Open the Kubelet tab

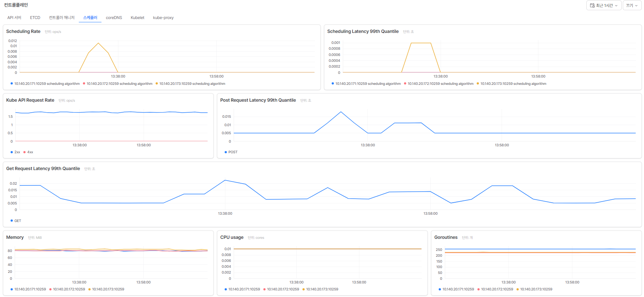click(x=137, y=18)
